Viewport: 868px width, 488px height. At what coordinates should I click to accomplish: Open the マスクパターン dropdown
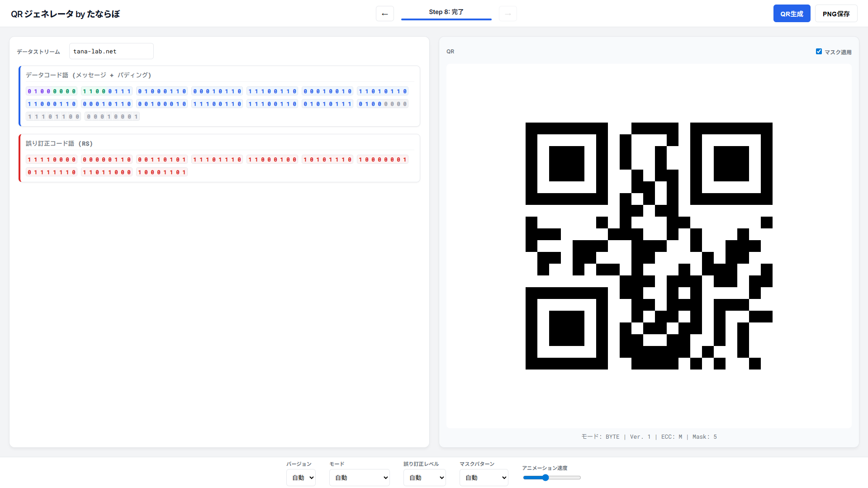(x=484, y=478)
